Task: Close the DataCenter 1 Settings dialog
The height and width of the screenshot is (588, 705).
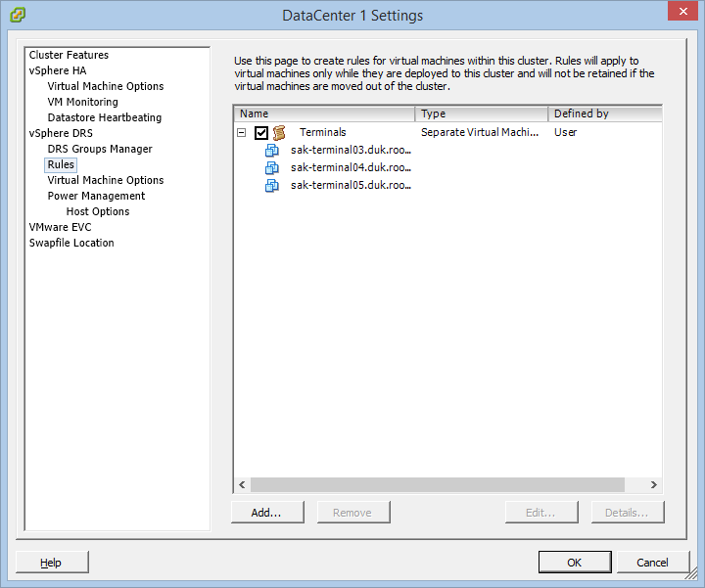Action: 682,11
